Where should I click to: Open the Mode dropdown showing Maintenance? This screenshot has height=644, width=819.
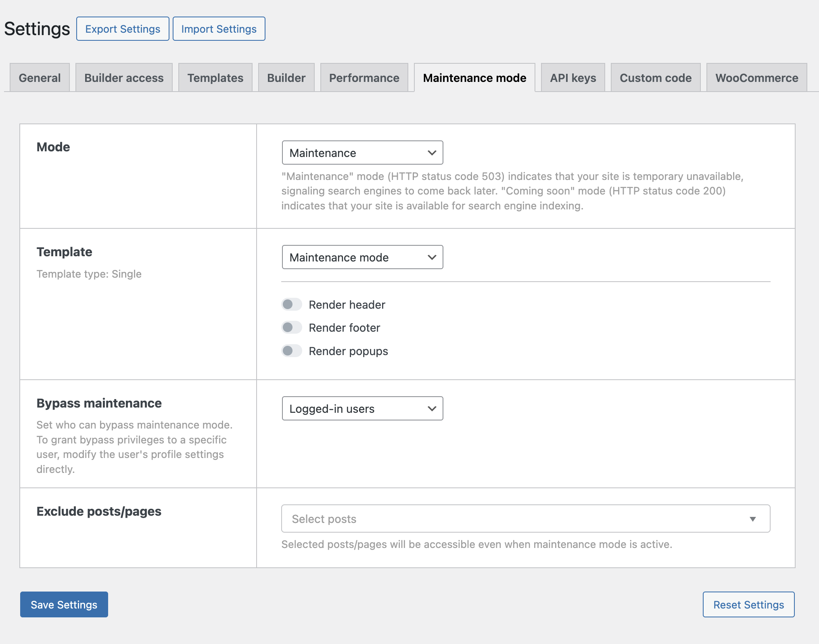pos(362,153)
